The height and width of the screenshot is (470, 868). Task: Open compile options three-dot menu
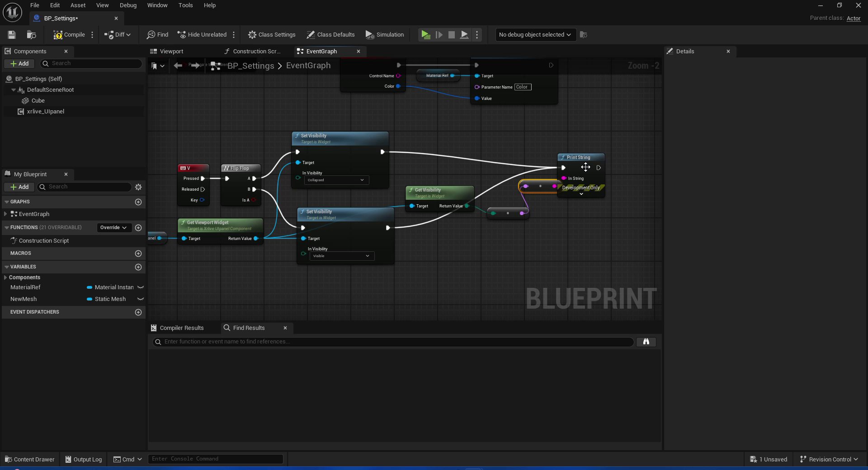click(x=92, y=35)
